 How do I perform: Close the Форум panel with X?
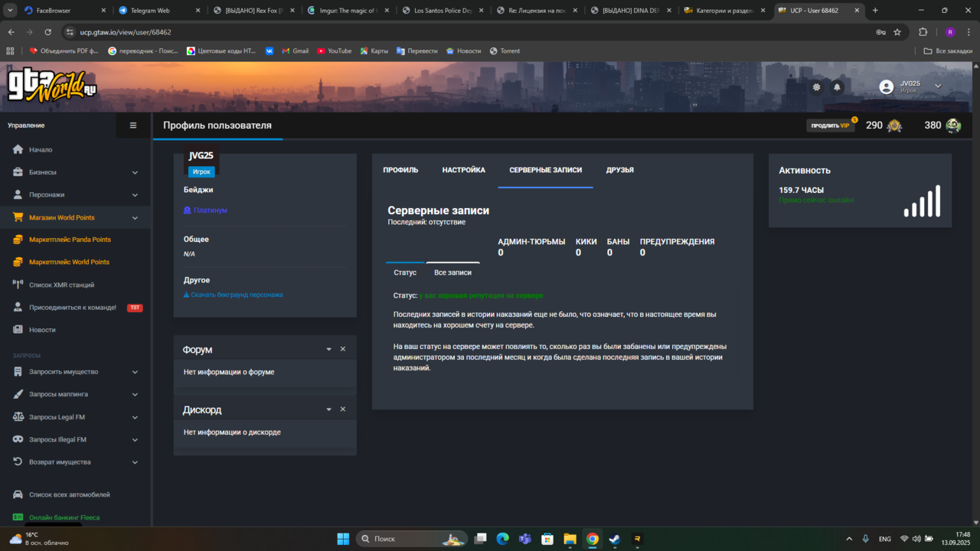(x=343, y=349)
